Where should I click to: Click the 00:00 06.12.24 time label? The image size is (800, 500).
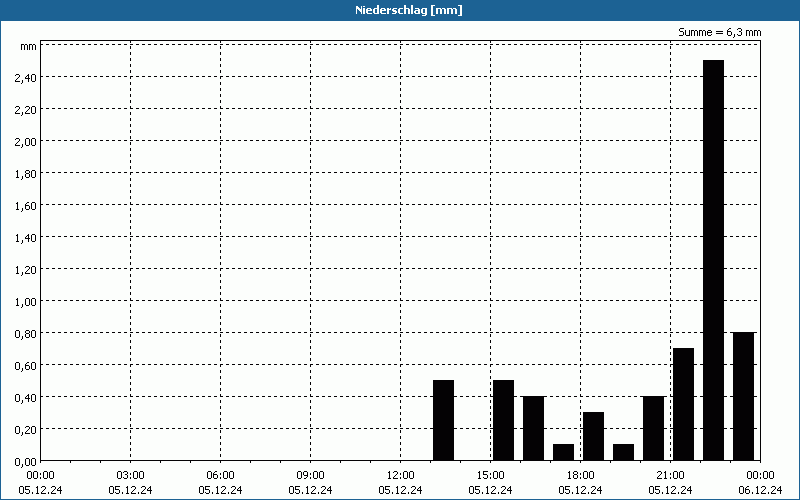click(x=760, y=483)
